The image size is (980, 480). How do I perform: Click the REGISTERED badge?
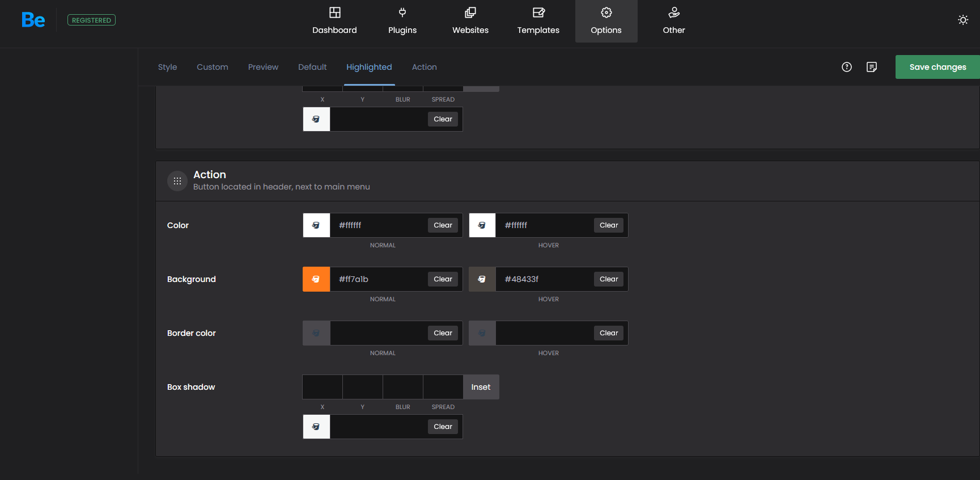[91, 20]
